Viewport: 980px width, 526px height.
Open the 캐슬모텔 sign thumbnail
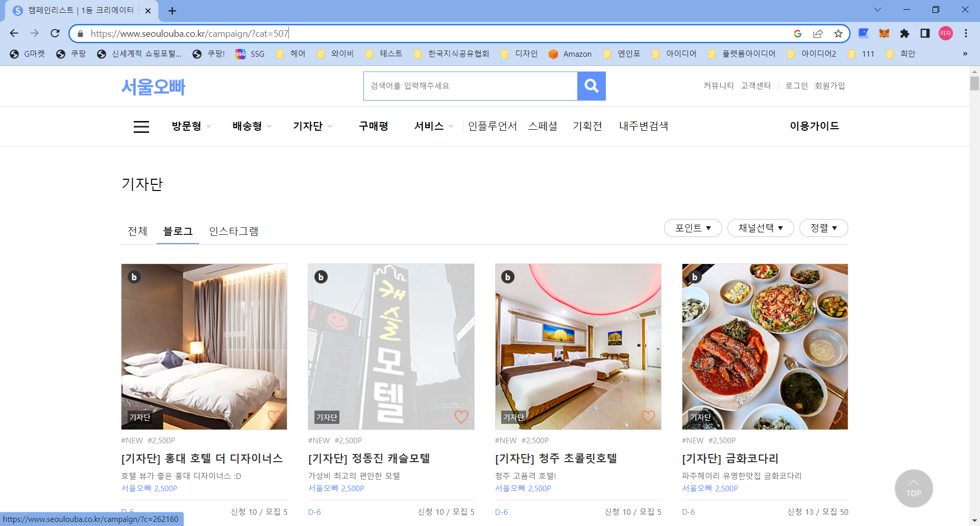tap(391, 347)
